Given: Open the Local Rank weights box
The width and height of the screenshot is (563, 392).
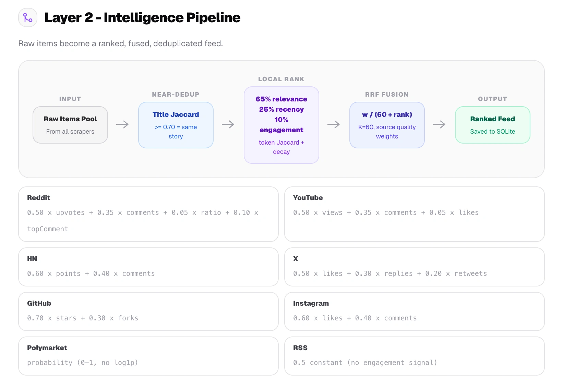Looking at the screenshot, I should point(281,125).
